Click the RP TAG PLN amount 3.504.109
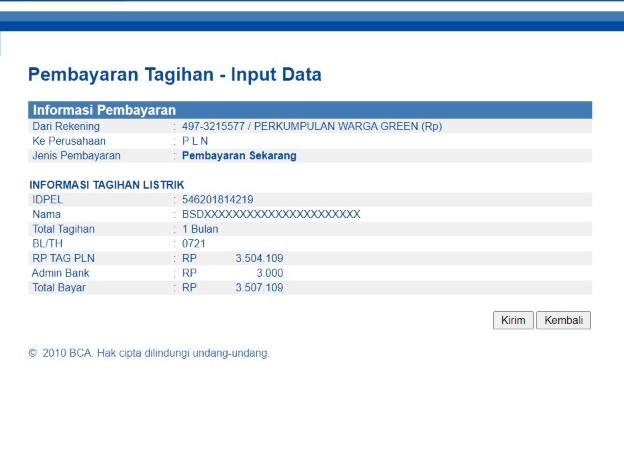This screenshot has height=459, width=624. [x=259, y=258]
